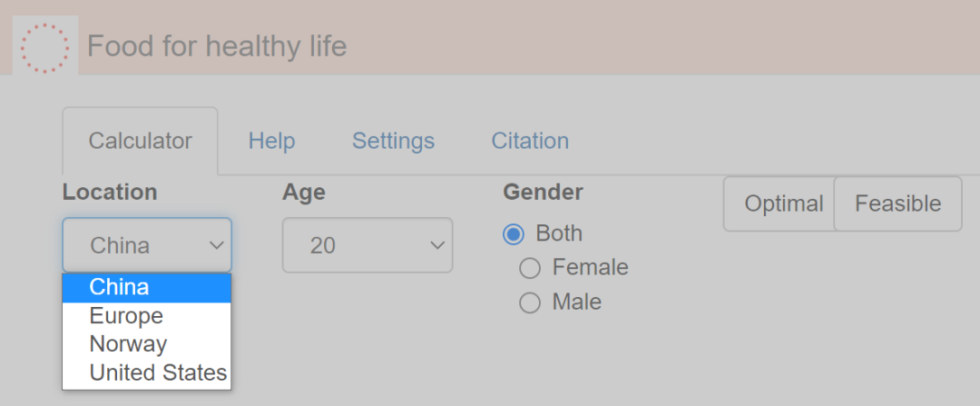Viewport: 980px width, 406px height.
Task: Collapse the Location dropdown showing China
Action: pos(147,245)
